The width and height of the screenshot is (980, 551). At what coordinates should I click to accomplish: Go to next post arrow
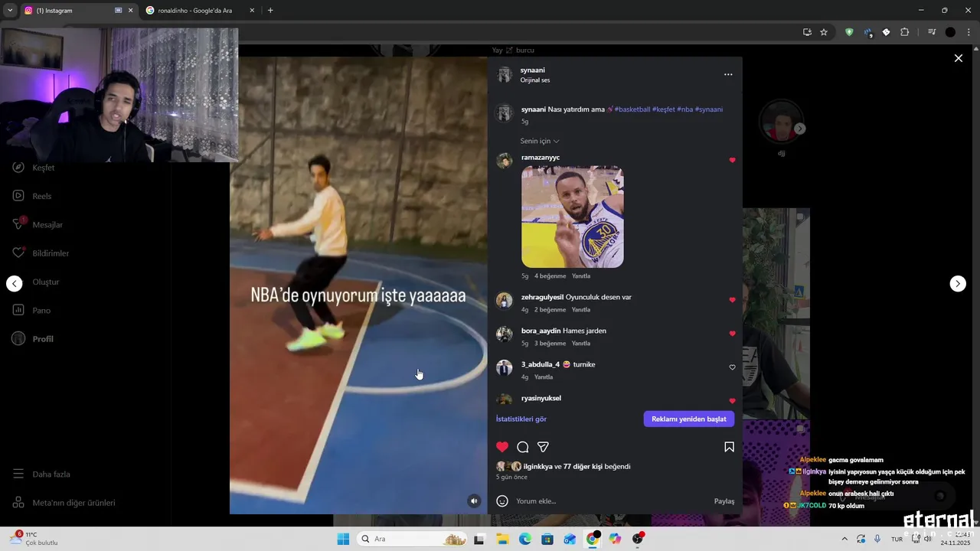[958, 284]
